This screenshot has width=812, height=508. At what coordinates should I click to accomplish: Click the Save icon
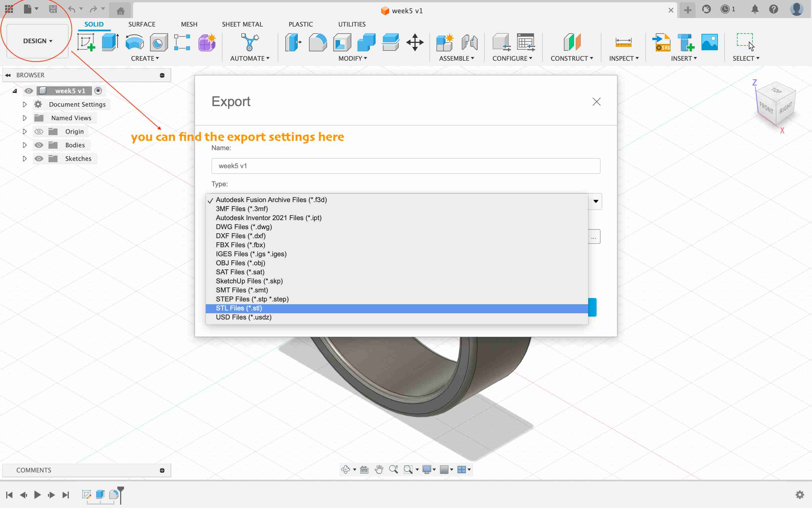coord(53,9)
